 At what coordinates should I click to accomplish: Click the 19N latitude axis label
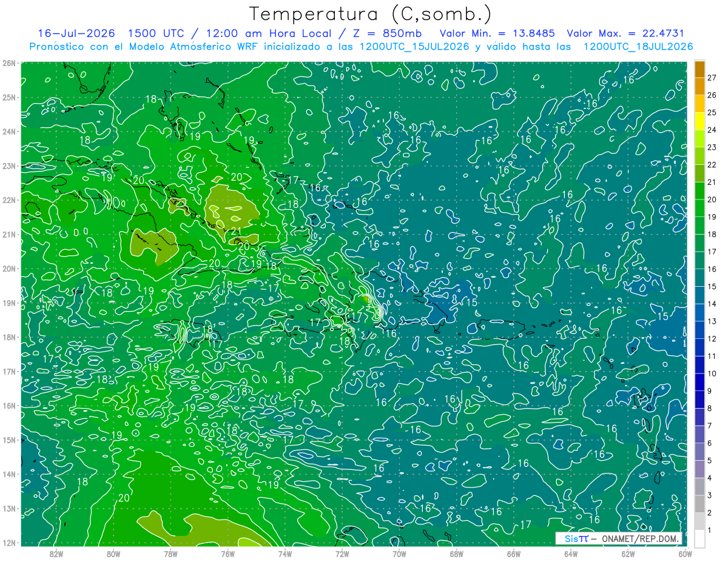coord(9,303)
